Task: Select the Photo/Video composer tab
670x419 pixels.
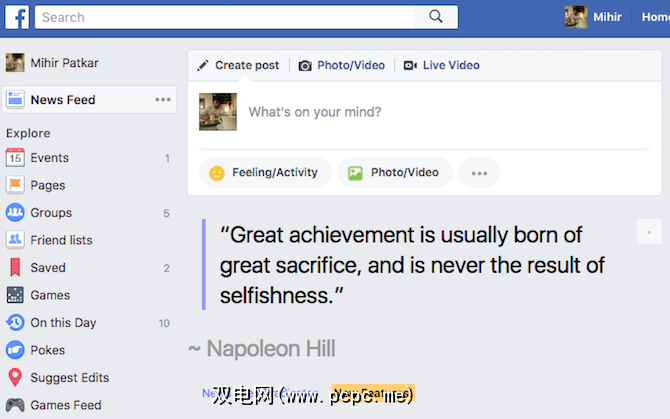Action: 351,65
